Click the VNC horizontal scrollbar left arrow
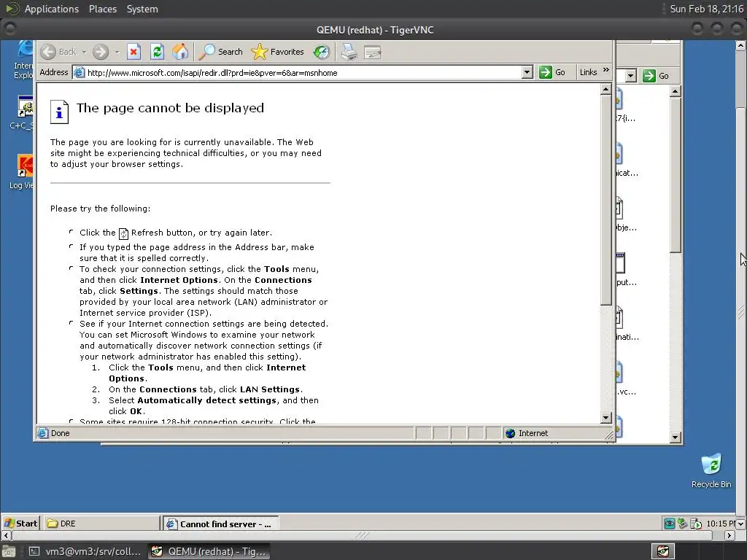747x560 pixels. 5,535
